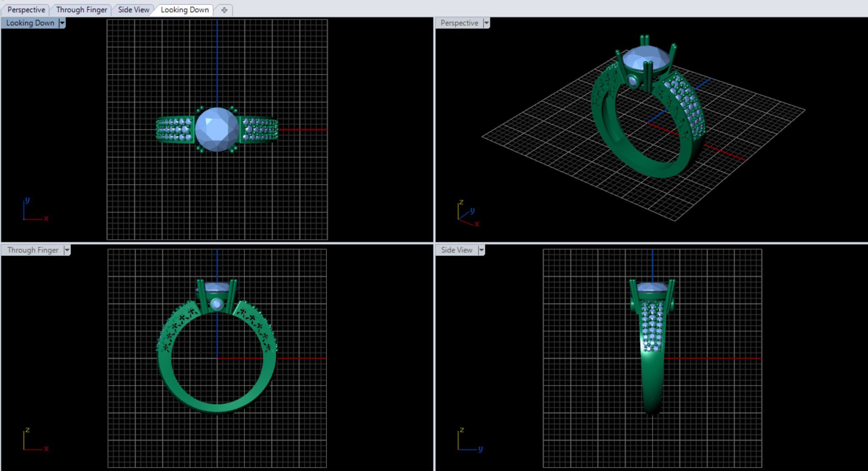The image size is (868, 471).
Task: Activate the Through Finger viewport title
Action: click(x=33, y=250)
